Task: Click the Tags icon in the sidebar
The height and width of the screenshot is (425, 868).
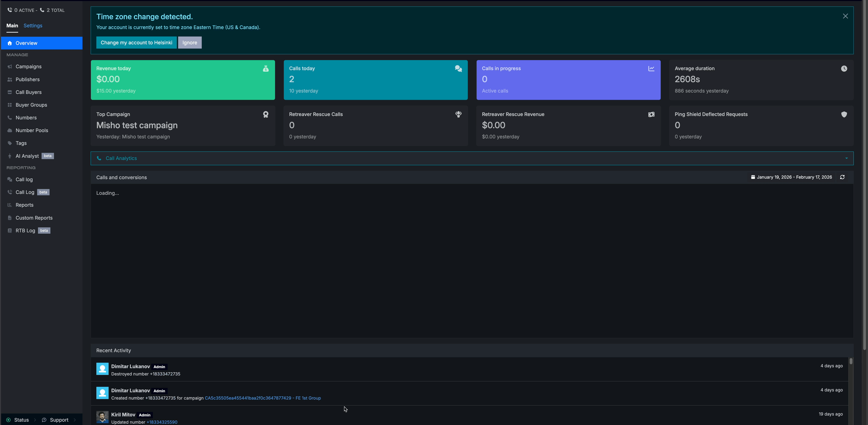Action: coord(10,143)
